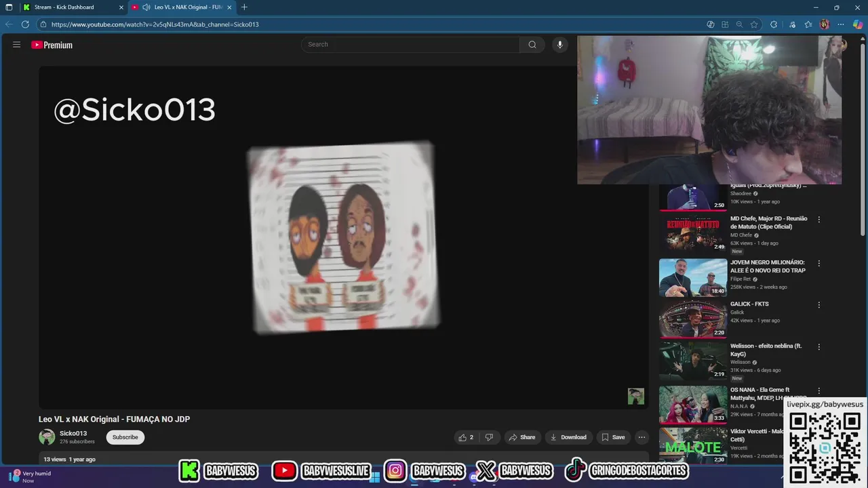Go back with browser back arrow
Image resolution: width=868 pixels, height=488 pixels.
[x=9, y=24]
